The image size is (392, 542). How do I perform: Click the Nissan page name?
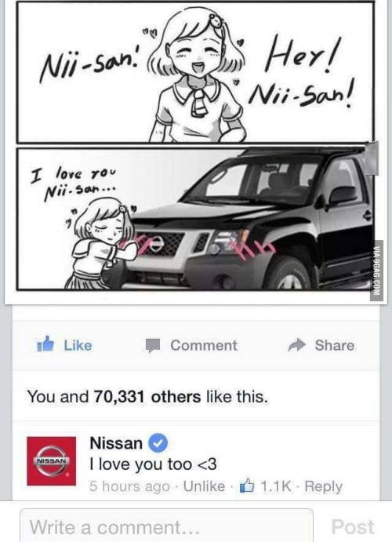coord(116,443)
